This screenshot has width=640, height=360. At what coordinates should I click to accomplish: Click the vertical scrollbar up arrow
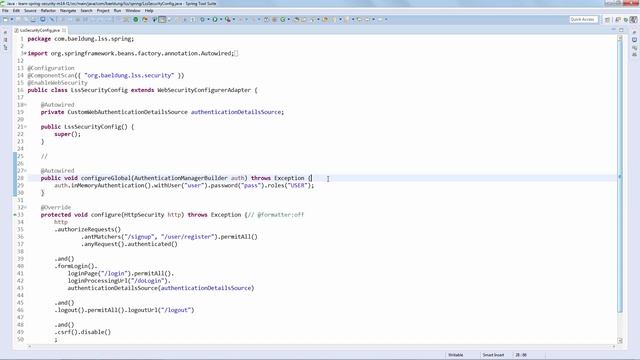(x=620, y=38)
